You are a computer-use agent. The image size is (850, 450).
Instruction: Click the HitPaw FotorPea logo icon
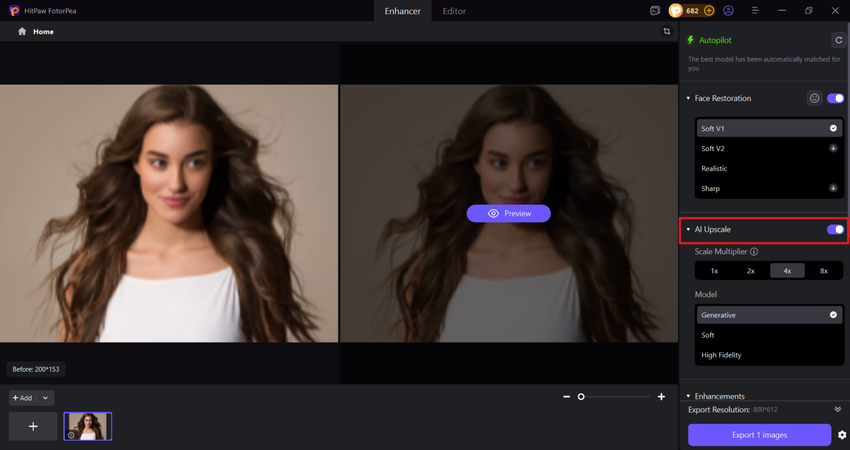14,10
